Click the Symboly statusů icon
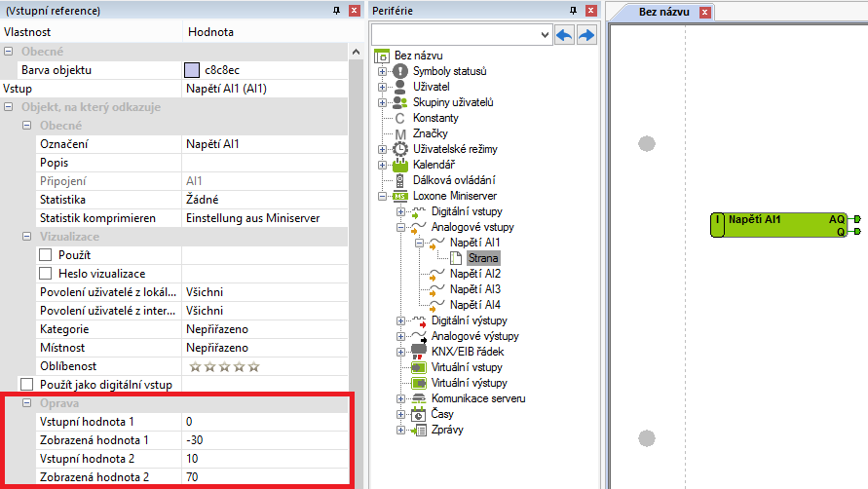 [x=400, y=71]
